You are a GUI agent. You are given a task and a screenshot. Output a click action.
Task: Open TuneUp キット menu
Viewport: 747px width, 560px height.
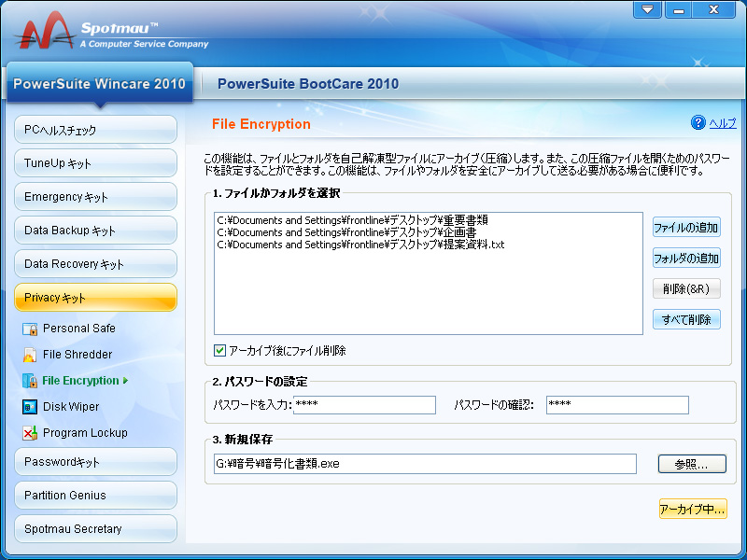(x=96, y=163)
